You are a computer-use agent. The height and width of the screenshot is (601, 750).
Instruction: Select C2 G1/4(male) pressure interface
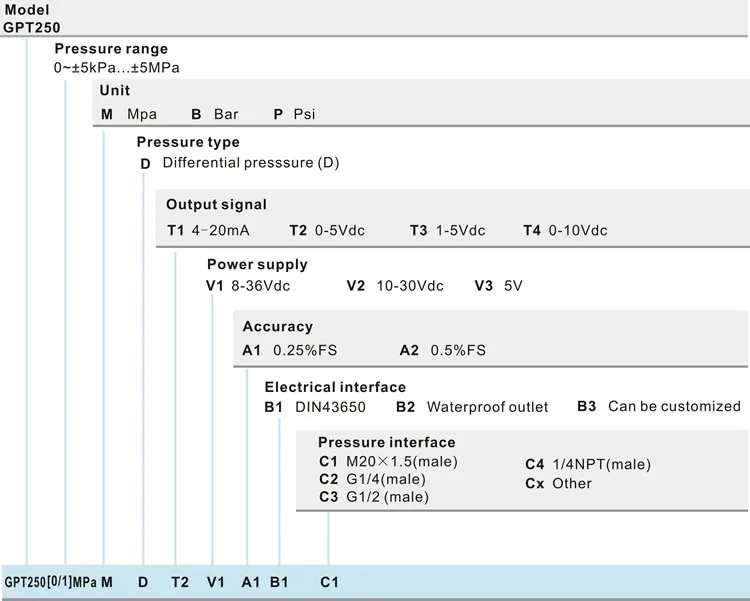pos(365,479)
